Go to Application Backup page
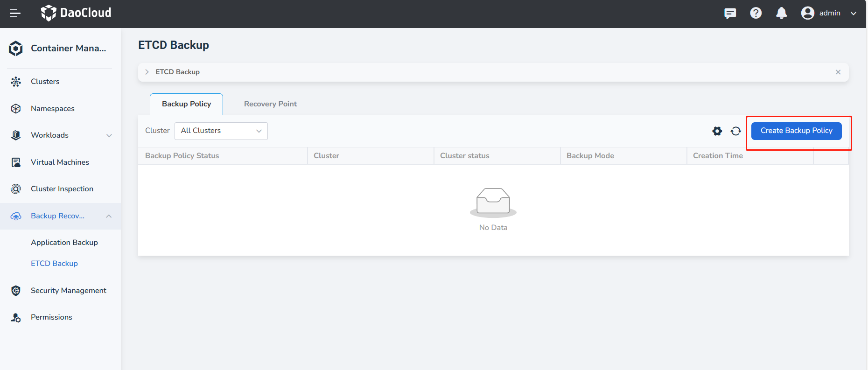Image resolution: width=868 pixels, height=370 pixels. pos(64,243)
